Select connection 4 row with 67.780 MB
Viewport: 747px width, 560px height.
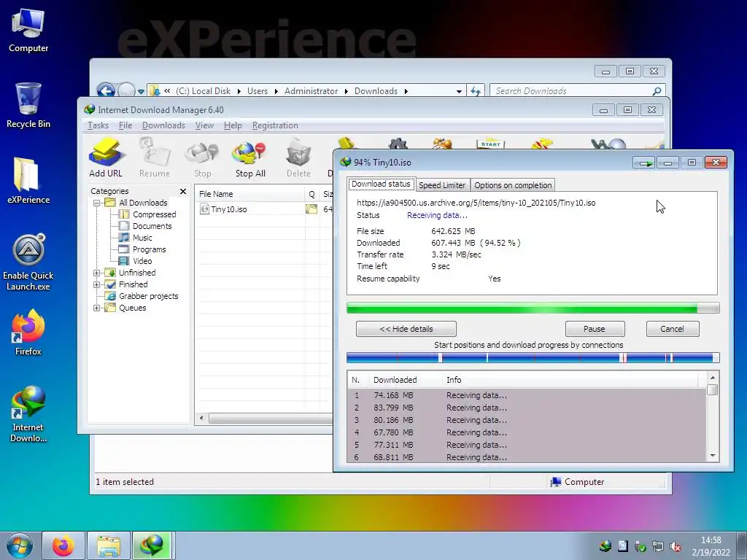pyautogui.click(x=527, y=432)
